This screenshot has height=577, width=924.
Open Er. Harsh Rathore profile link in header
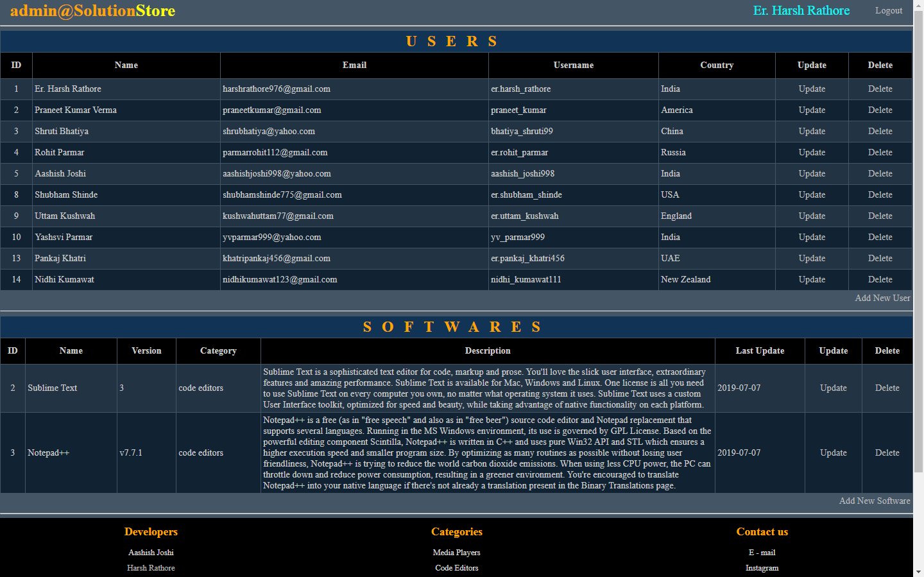coord(801,11)
